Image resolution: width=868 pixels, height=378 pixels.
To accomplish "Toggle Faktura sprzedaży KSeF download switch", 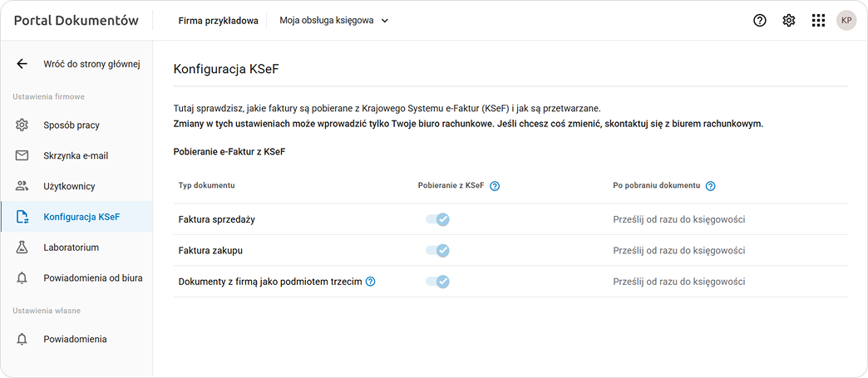I will point(438,219).
